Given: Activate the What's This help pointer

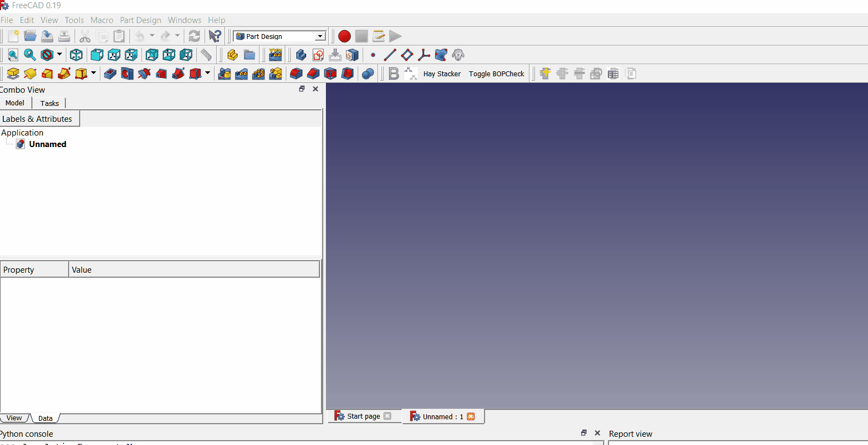Looking at the screenshot, I should [x=215, y=36].
